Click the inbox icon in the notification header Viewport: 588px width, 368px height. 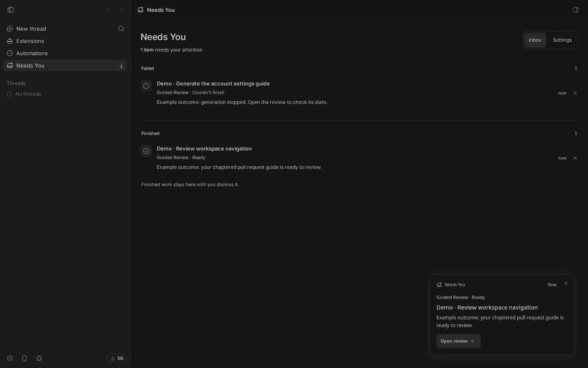439,285
